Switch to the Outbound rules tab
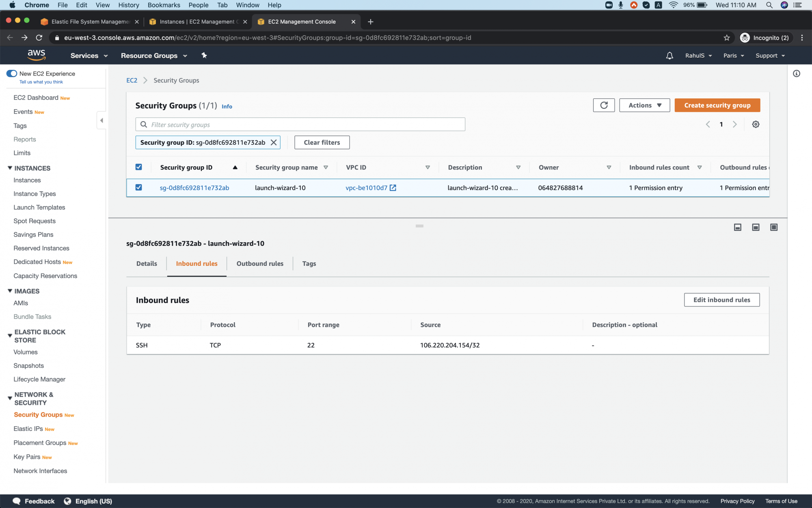The image size is (812, 508). (x=260, y=263)
